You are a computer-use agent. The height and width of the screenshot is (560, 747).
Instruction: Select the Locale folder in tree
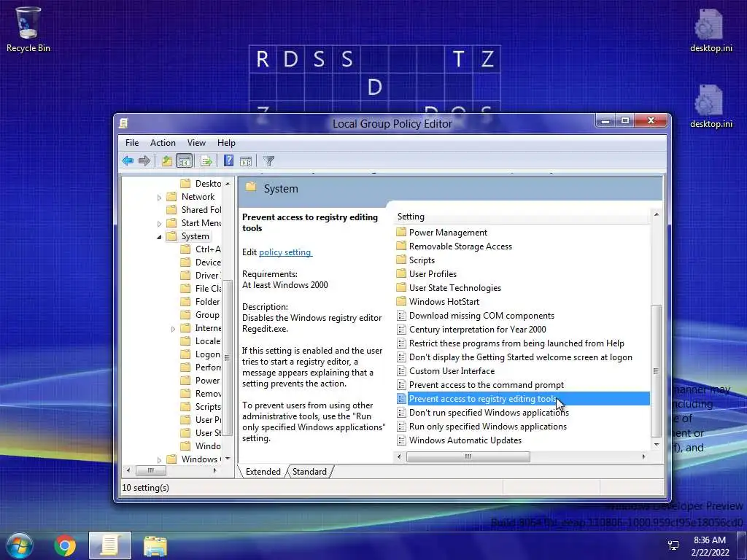coord(201,341)
